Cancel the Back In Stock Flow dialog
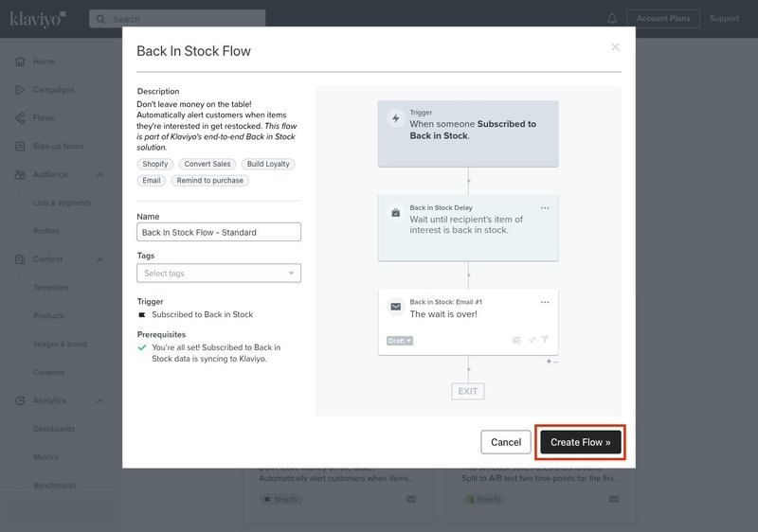This screenshot has height=532, width=758. click(506, 442)
